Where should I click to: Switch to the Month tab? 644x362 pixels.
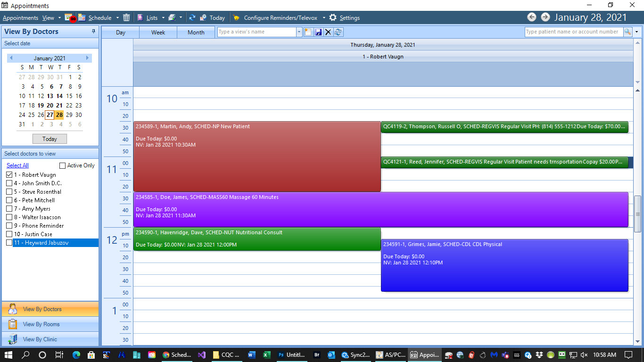coord(196,33)
